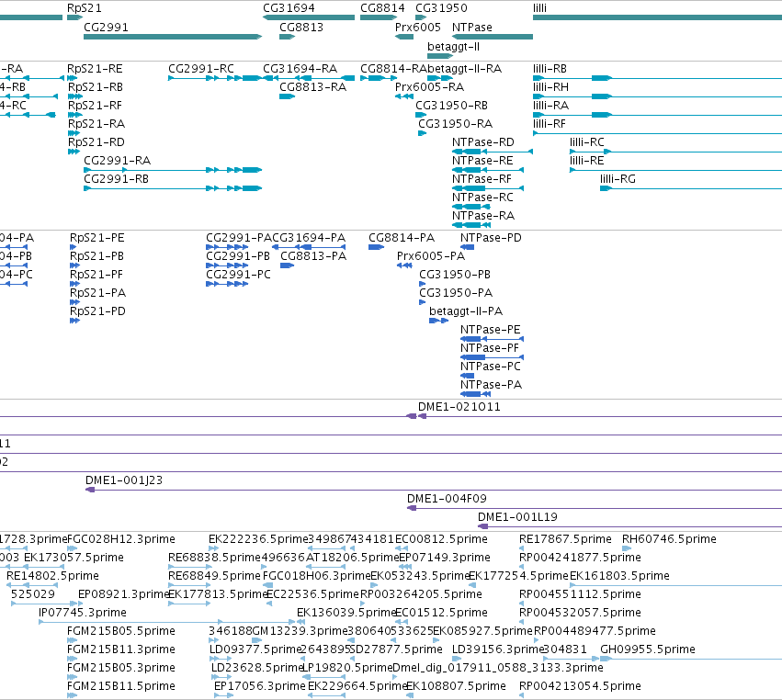This screenshot has width=782, height=700.
Task: Click protein NTPase-PF label
Action: pyautogui.click(x=490, y=348)
